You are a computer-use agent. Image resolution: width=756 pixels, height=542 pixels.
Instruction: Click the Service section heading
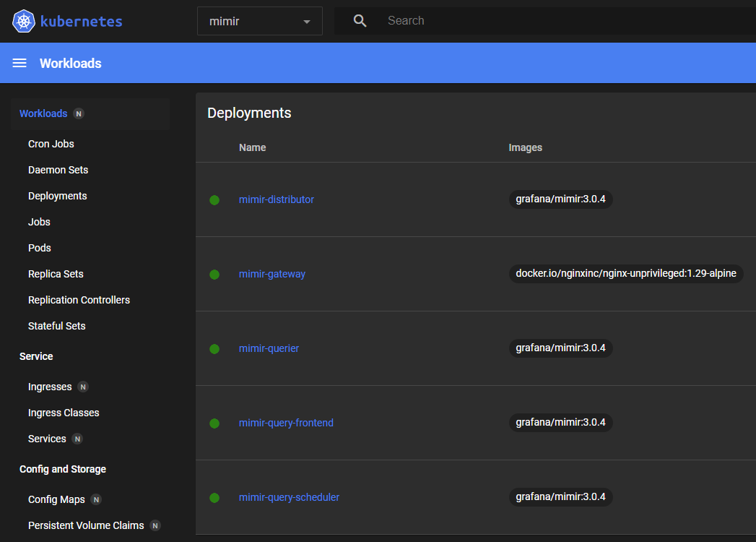(x=36, y=357)
